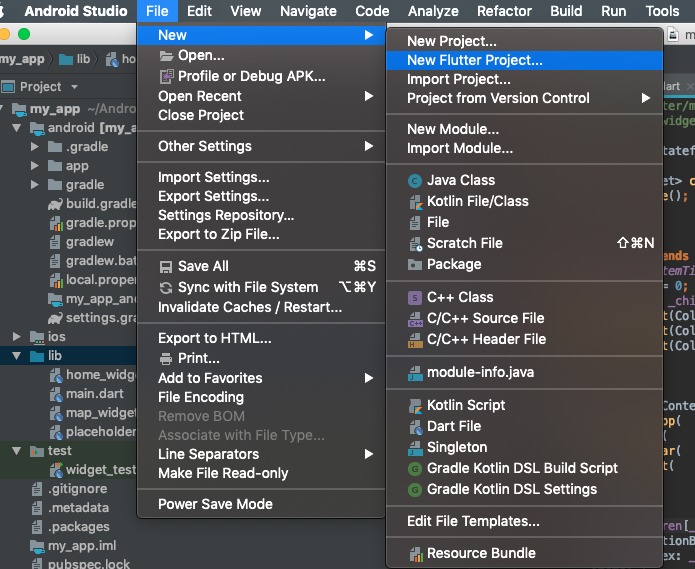Expand the app folder node

(x=35, y=166)
